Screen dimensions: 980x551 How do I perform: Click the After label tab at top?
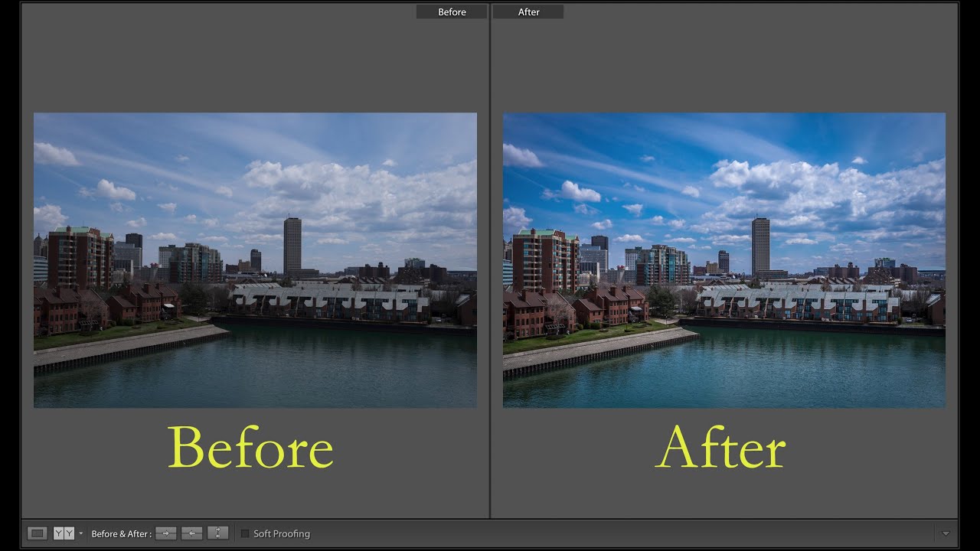(x=528, y=11)
